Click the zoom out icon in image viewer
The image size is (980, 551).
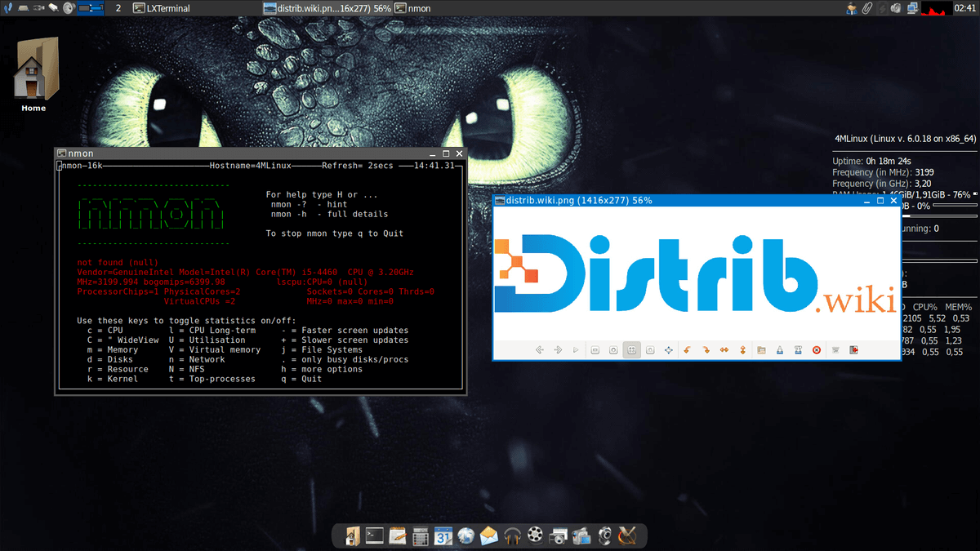pos(595,349)
